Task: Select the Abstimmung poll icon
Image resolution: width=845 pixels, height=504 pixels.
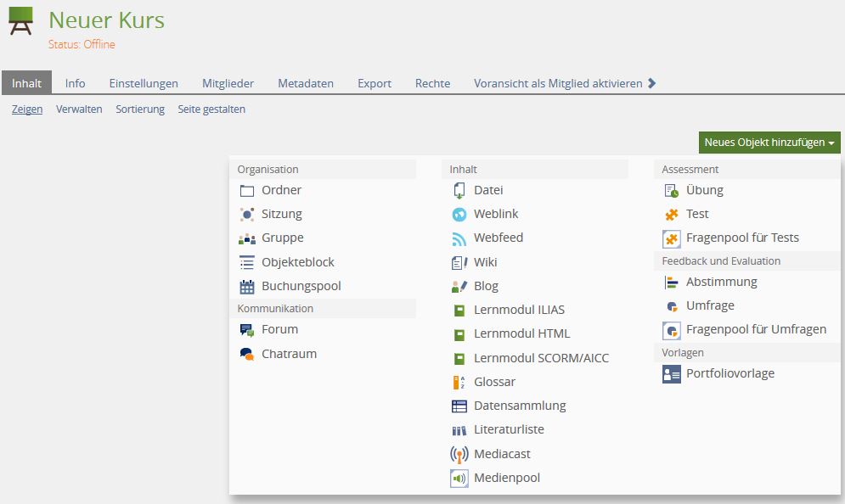Action: pos(672,283)
